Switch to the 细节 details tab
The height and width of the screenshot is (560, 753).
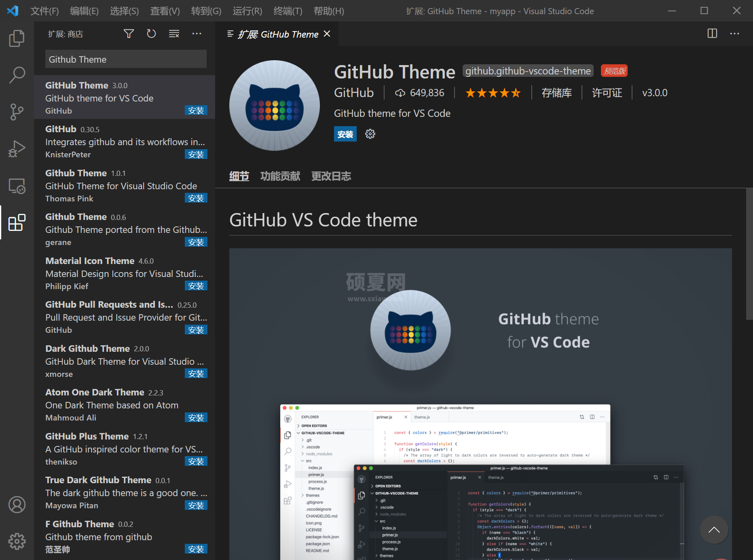point(239,176)
